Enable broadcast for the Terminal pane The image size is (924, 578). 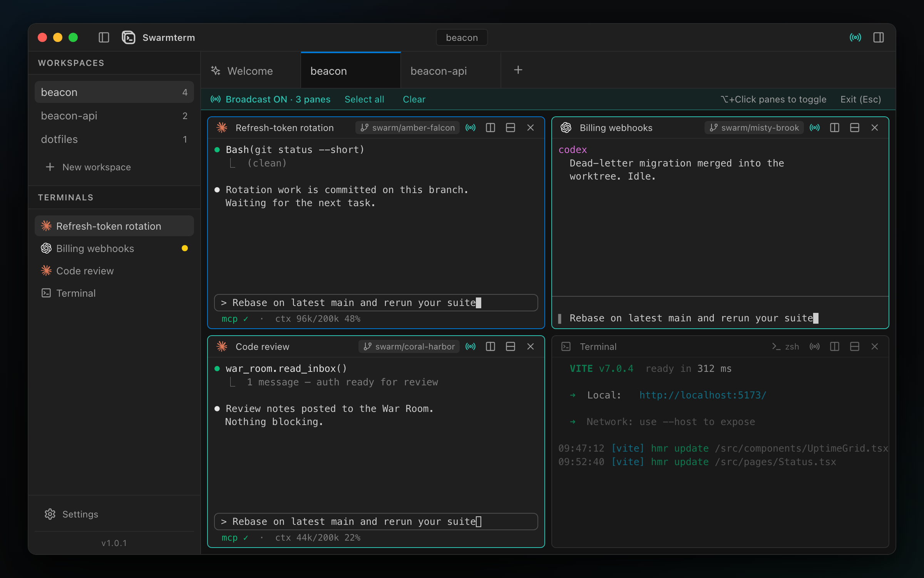[x=815, y=346]
